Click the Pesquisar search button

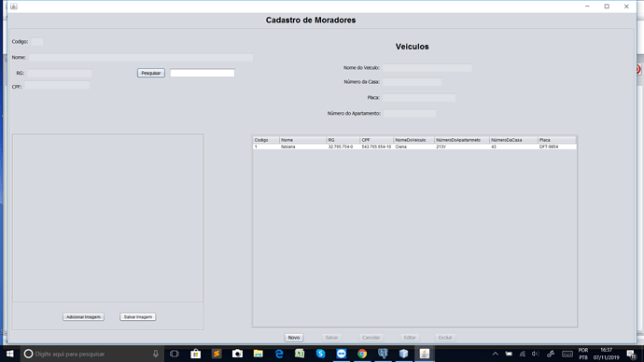[x=150, y=73]
